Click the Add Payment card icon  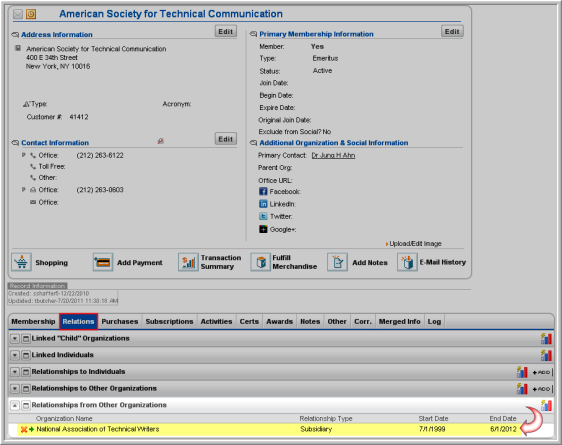pos(103,262)
